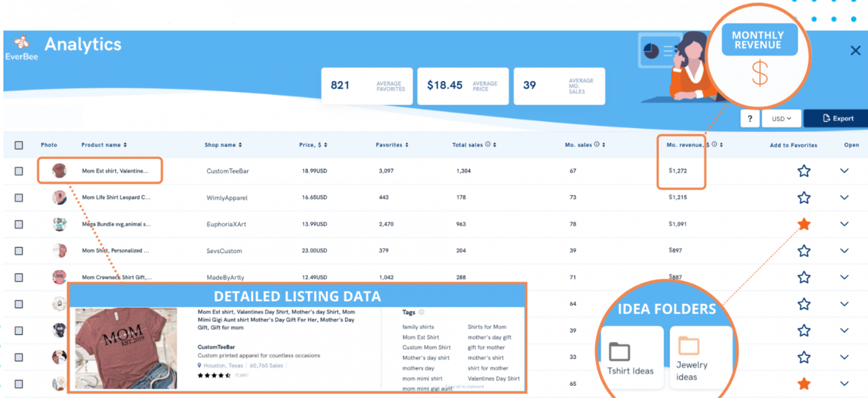Viewport: 868px width, 398px height.
Task: Click info icon beside Total sales header
Action: 489,145
